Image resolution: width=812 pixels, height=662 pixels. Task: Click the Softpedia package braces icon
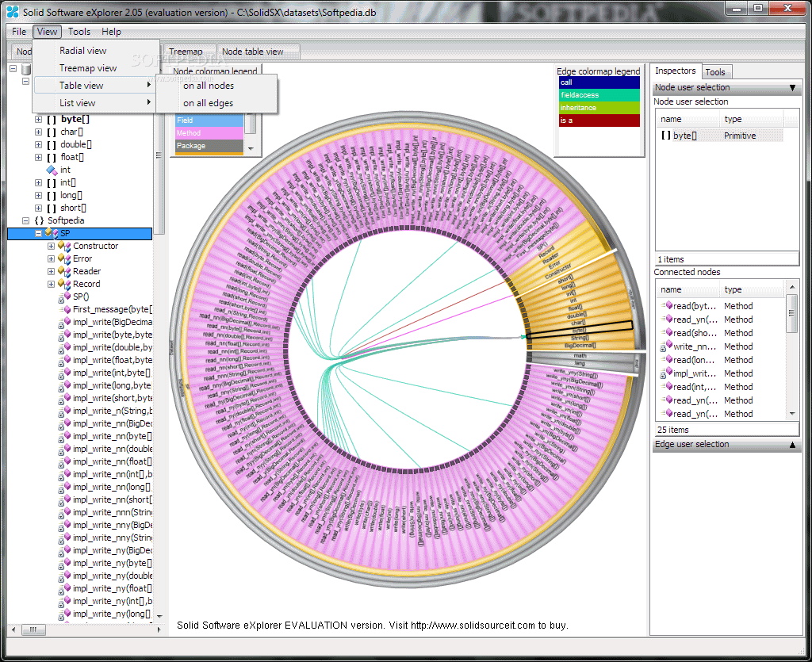[39, 220]
